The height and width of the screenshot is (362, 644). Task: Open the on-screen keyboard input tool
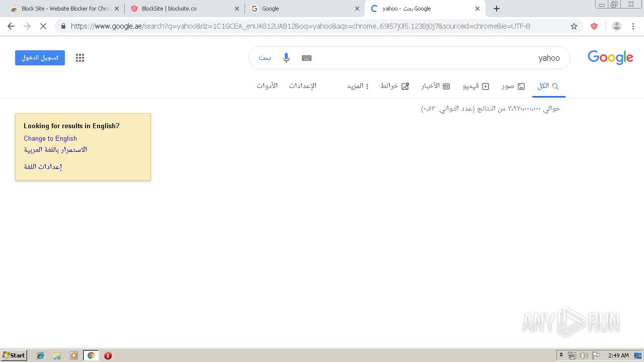click(307, 58)
